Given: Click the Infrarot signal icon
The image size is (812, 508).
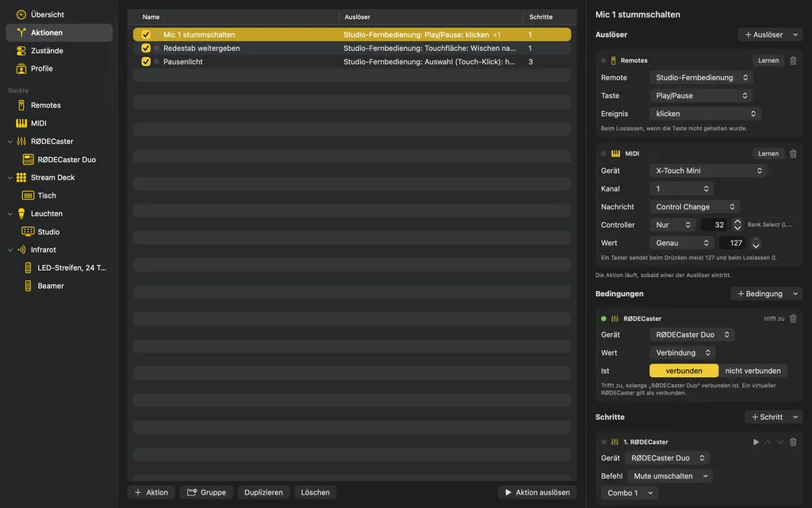Looking at the screenshot, I should point(21,250).
